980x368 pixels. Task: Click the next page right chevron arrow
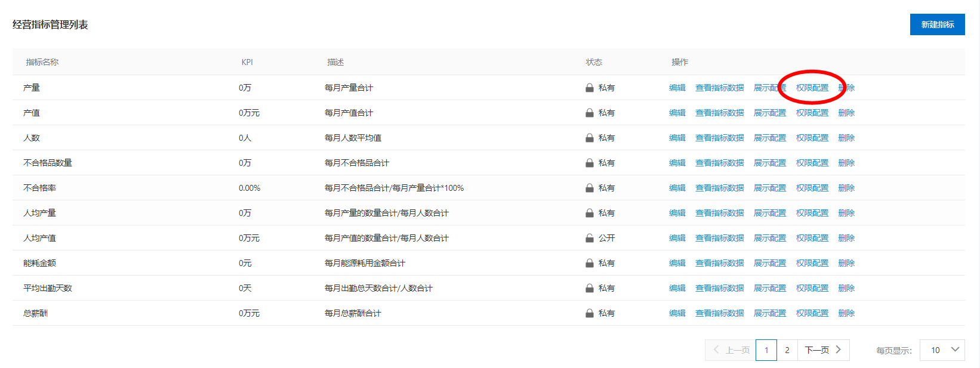click(839, 350)
